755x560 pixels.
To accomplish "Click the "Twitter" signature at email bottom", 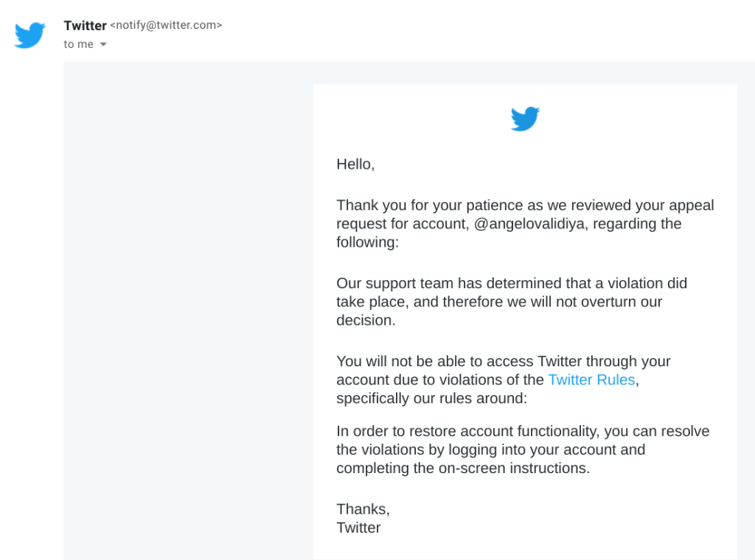I will 358,528.
